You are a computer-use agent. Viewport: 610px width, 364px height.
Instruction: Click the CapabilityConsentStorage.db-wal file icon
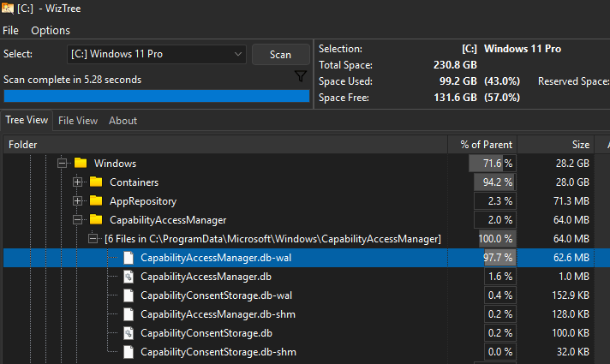[x=129, y=295]
